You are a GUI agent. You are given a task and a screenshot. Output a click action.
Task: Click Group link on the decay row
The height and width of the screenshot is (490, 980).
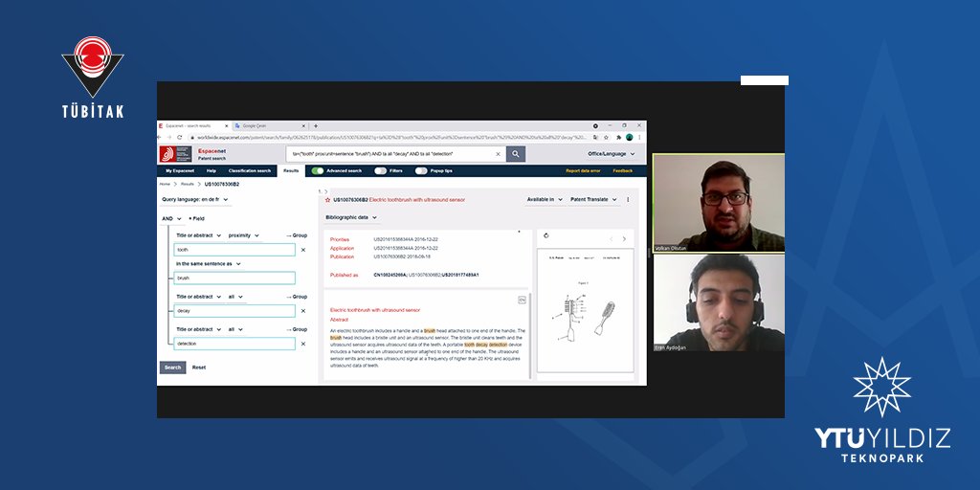click(x=297, y=297)
